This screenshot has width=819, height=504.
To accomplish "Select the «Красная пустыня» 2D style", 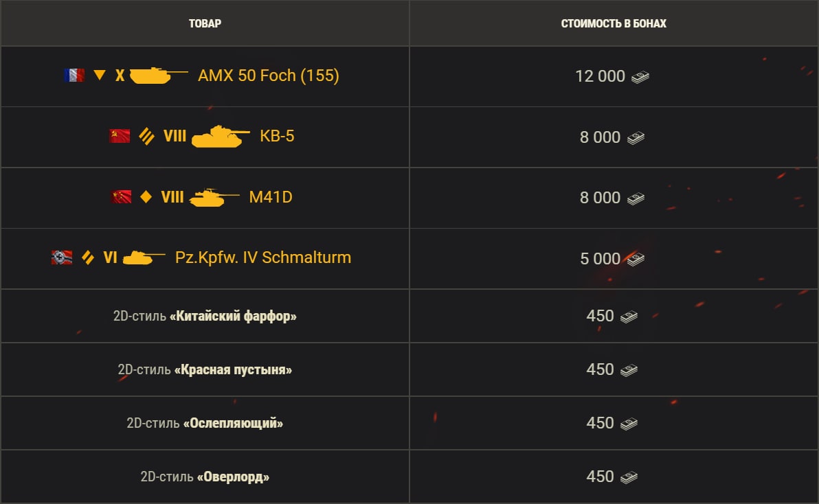I will coord(205,370).
